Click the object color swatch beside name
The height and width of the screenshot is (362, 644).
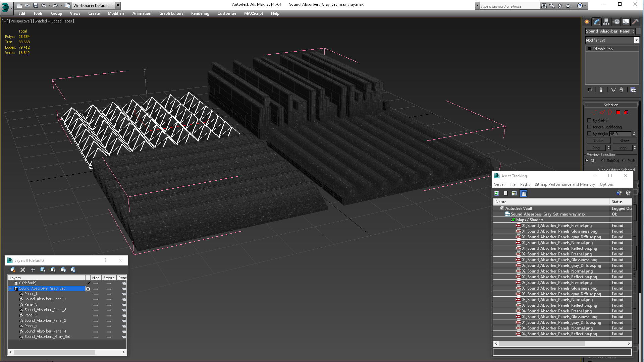click(638, 31)
